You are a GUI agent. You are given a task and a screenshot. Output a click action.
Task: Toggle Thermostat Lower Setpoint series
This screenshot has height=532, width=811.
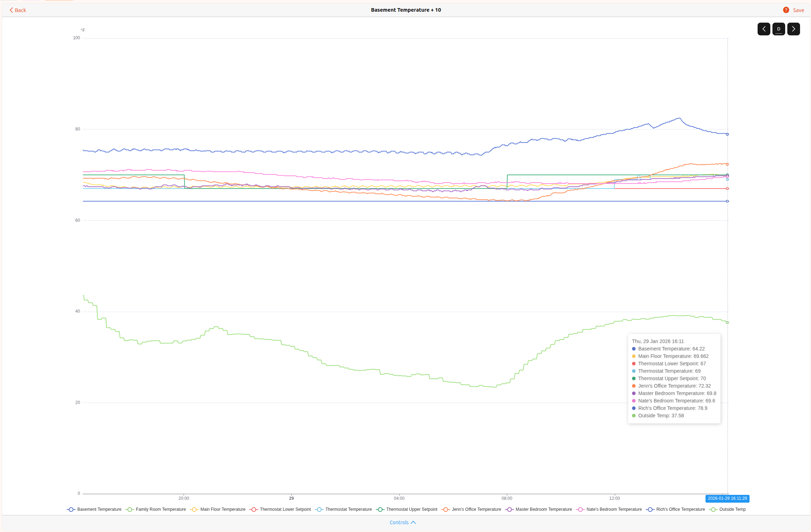click(x=285, y=509)
